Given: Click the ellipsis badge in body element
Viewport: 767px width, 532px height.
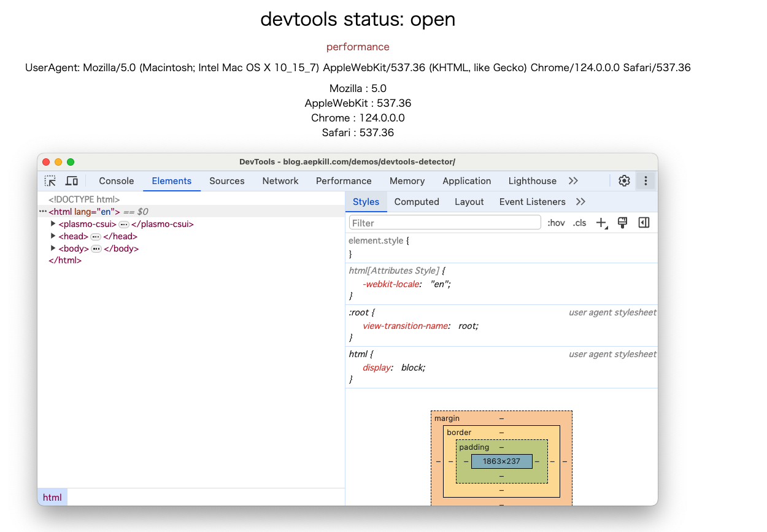Looking at the screenshot, I should click(96, 249).
